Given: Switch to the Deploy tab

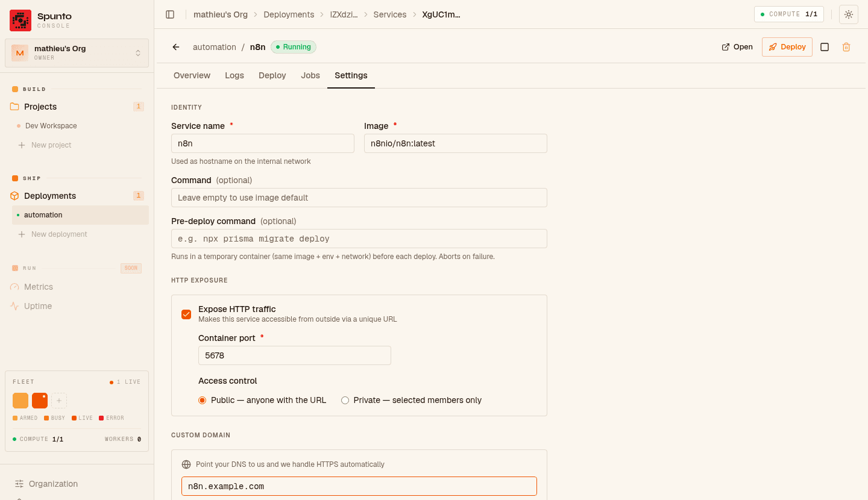Looking at the screenshot, I should click(x=272, y=75).
